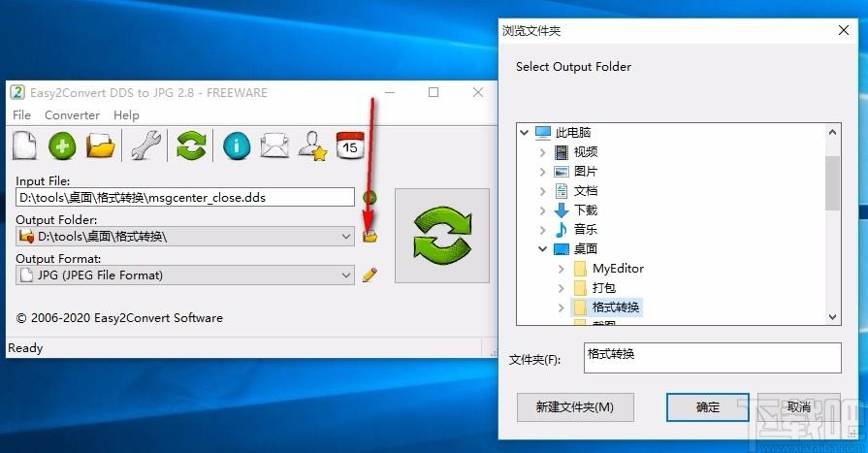This screenshot has height=453, width=868.
Task: Click the envelope mail icon
Action: click(x=274, y=146)
